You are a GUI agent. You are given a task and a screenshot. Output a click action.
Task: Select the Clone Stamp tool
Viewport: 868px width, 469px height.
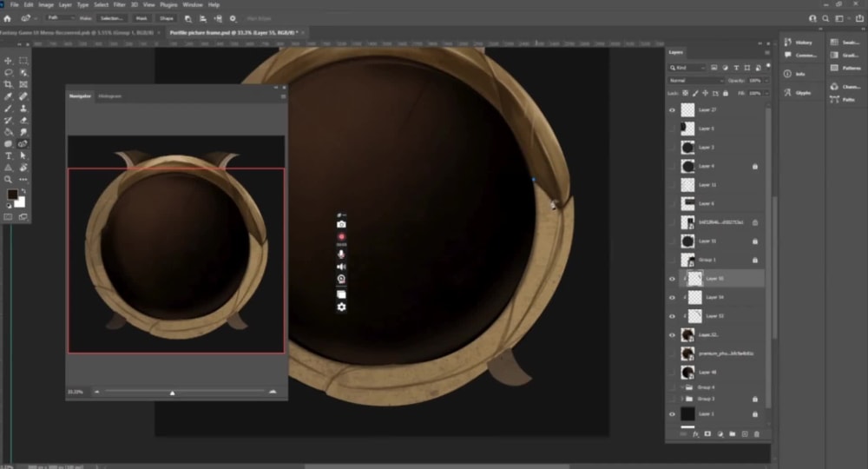tap(23, 109)
